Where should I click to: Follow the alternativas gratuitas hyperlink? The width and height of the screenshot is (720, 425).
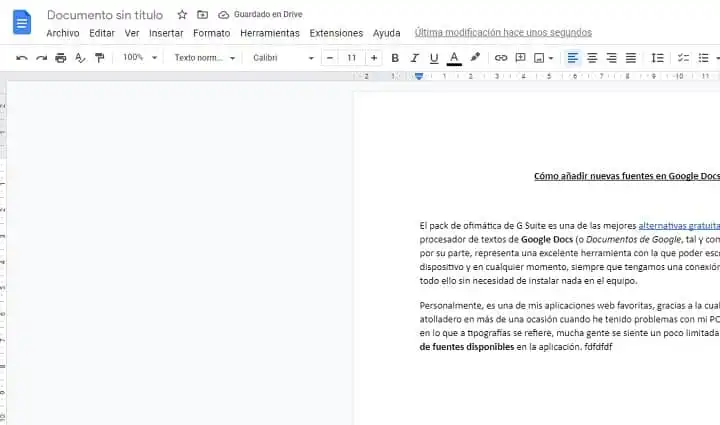tap(679, 225)
